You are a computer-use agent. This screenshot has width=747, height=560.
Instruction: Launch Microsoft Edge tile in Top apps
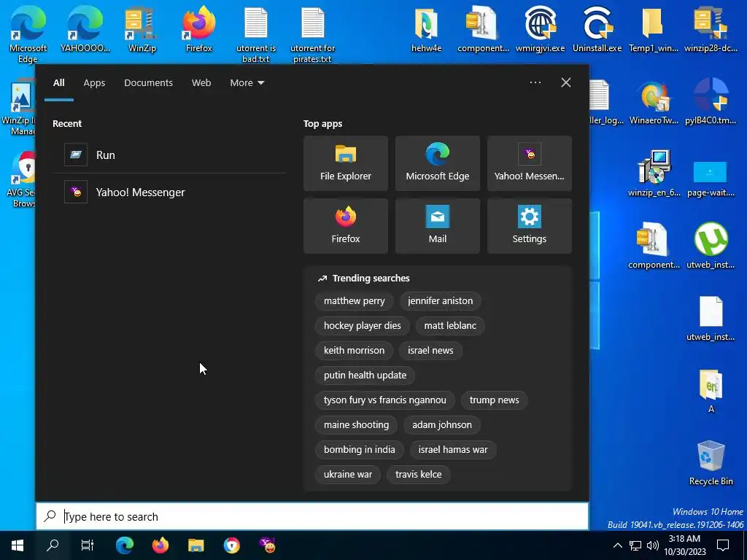tap(438, 163)
